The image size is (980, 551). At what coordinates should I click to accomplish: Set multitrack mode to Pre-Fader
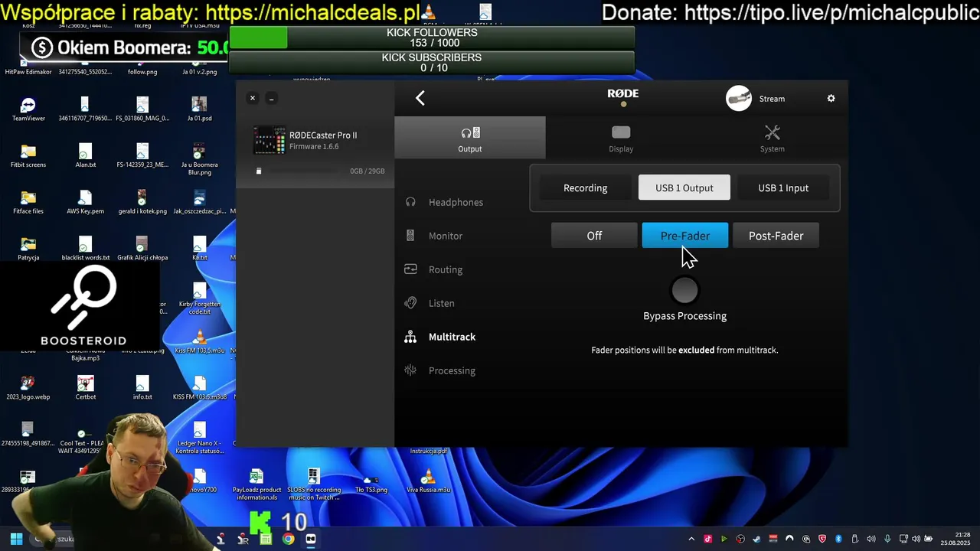point(684,236)
